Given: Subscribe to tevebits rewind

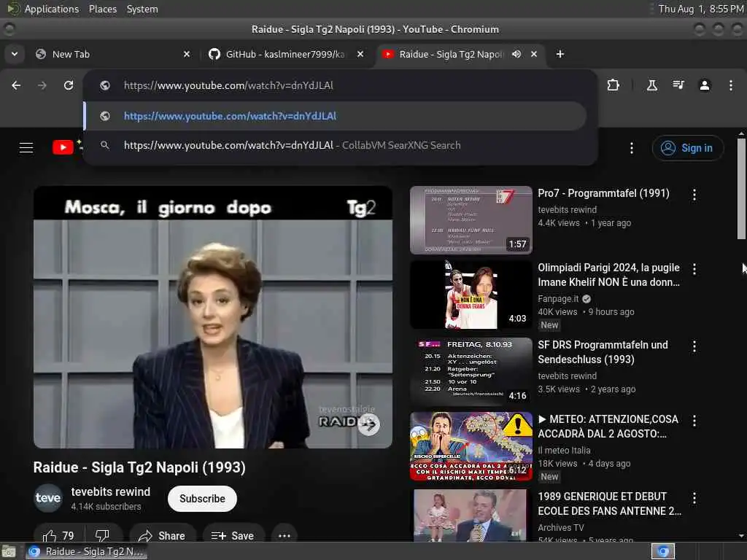Looking at the screenshot, I should 202,499.
